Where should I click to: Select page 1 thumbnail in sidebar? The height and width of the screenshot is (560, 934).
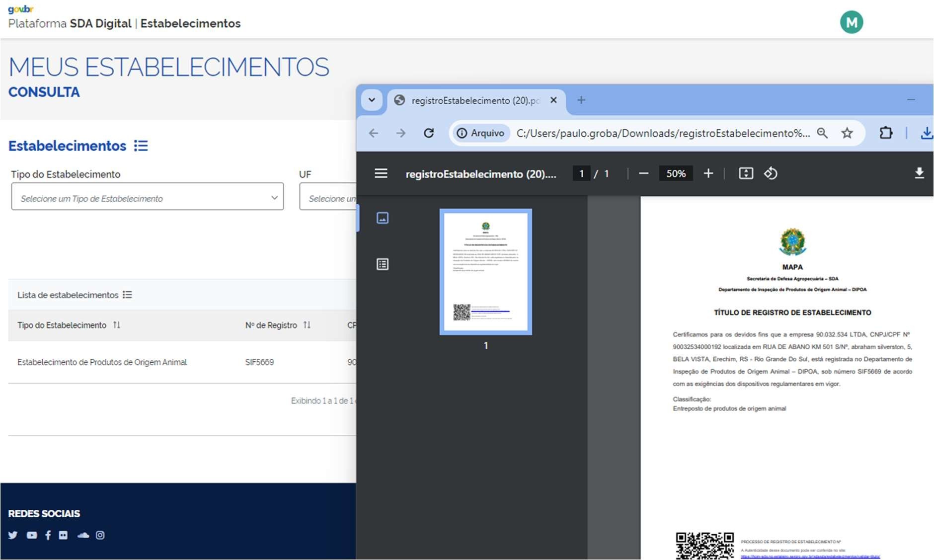click(485, 272)
